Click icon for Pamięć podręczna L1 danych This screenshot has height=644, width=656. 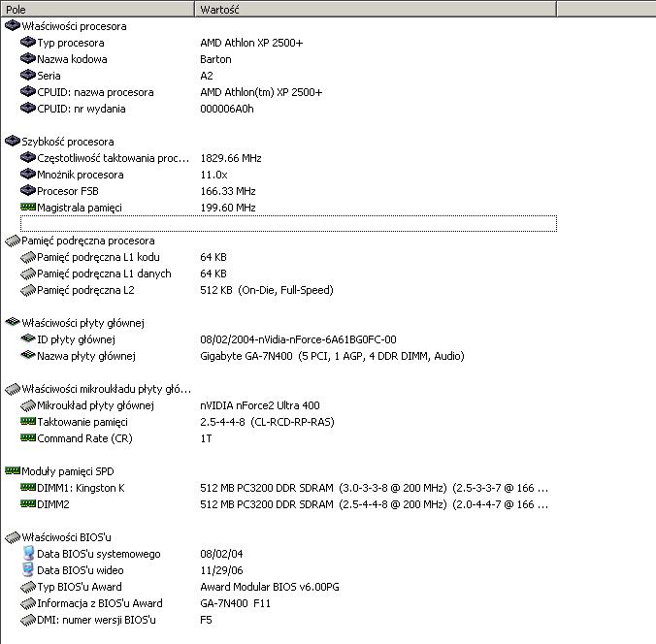click(27, 274)
